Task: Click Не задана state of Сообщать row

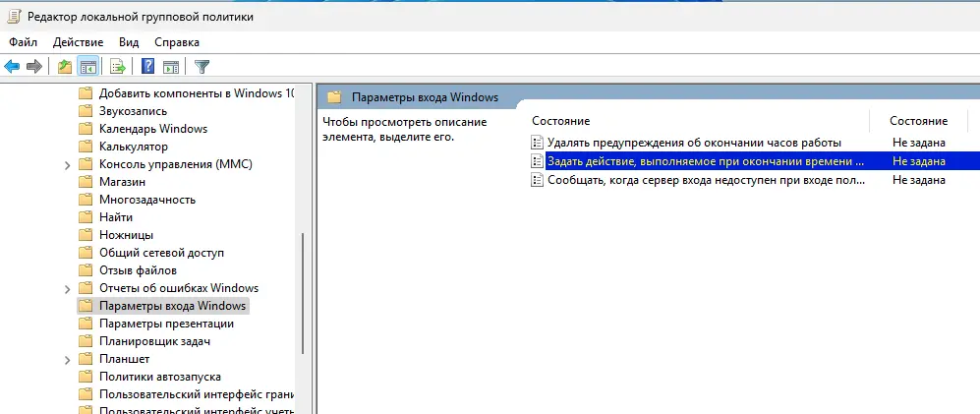Action: [919, 180]
